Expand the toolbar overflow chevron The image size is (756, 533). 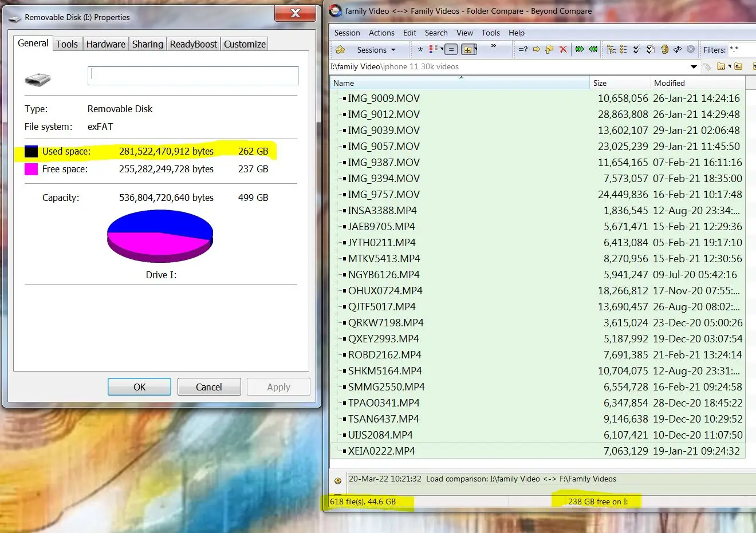(x=494, y=46)
